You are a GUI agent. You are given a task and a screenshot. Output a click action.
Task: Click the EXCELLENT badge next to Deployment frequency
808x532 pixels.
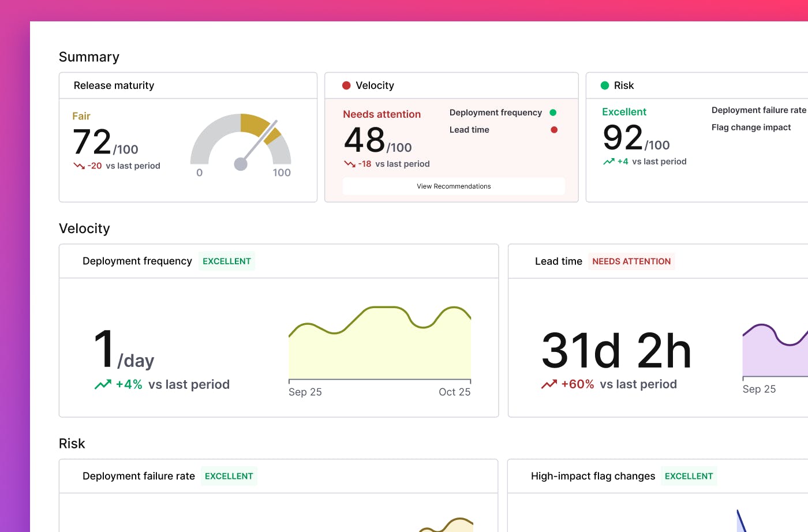(227, 261)
